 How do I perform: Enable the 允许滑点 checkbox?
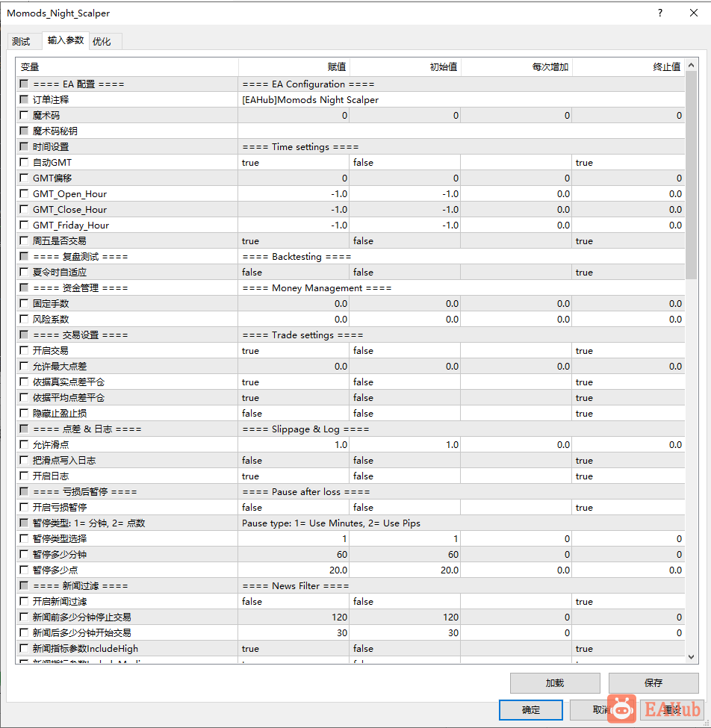point(24,445)
